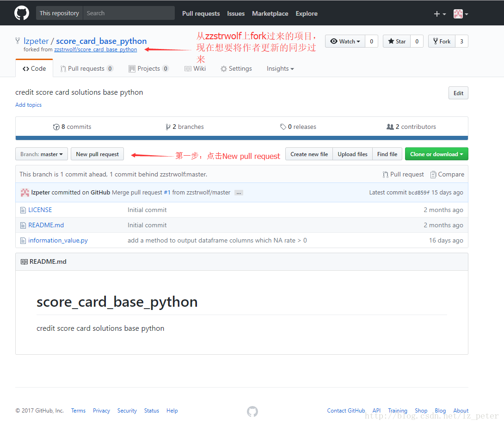Click the README.md file row icon
The image size is (504, 425).
[x=23, y=225]
